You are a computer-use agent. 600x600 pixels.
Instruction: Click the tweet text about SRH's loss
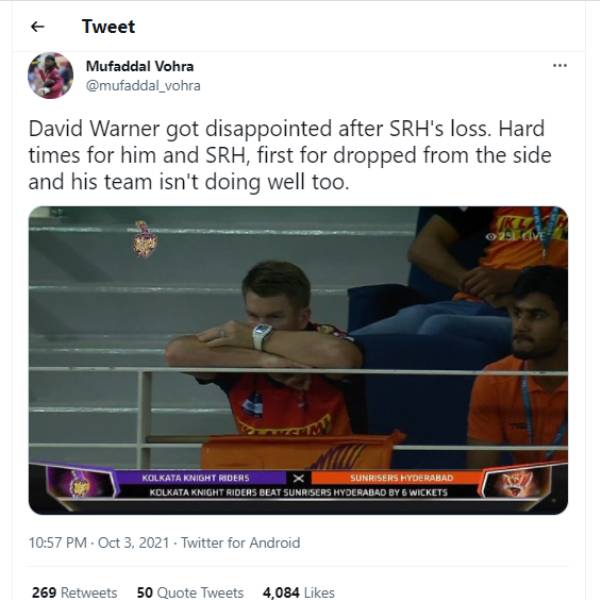(290, 155)
